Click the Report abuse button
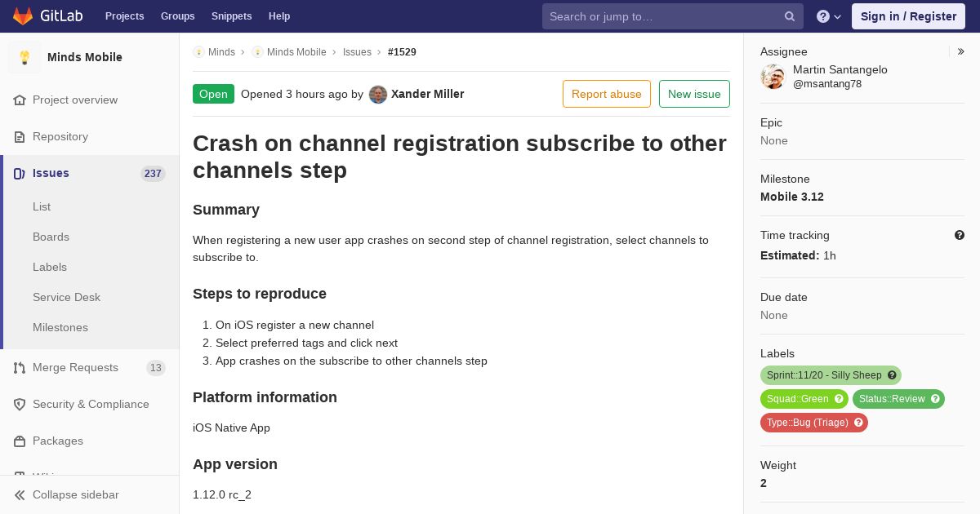 607,94
